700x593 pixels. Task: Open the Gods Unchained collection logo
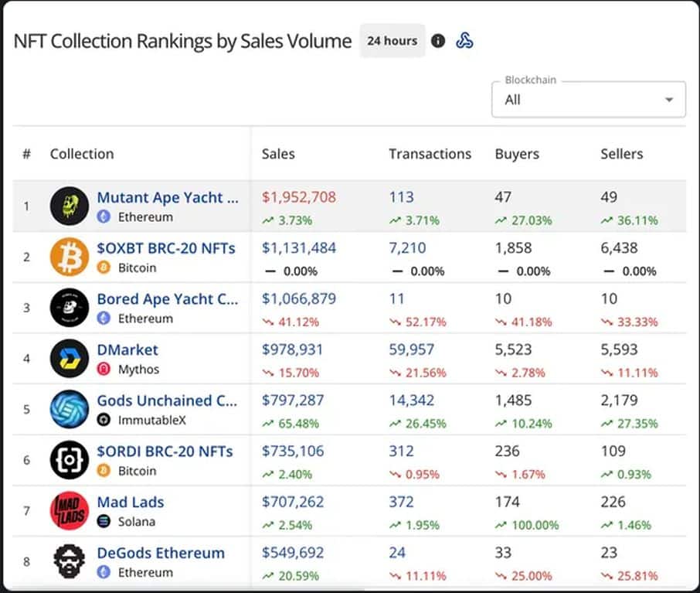(70, 409)
